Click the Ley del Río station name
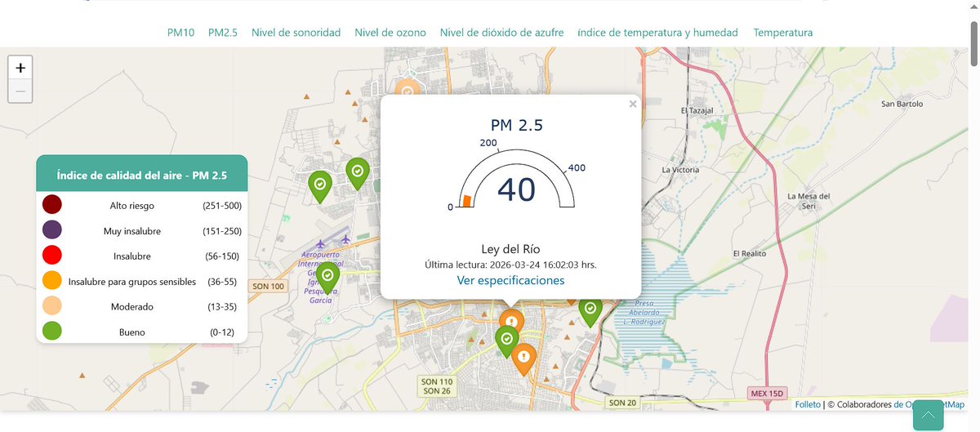 point(511,249)
